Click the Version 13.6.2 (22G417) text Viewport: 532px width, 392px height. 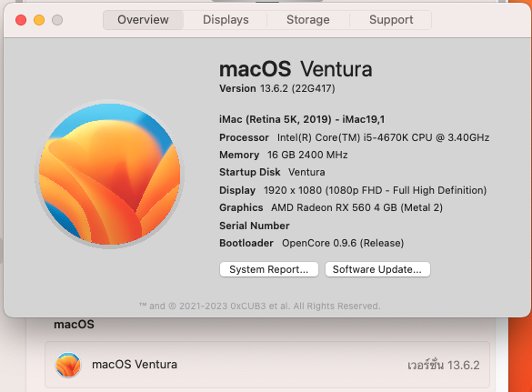(277, 88)
